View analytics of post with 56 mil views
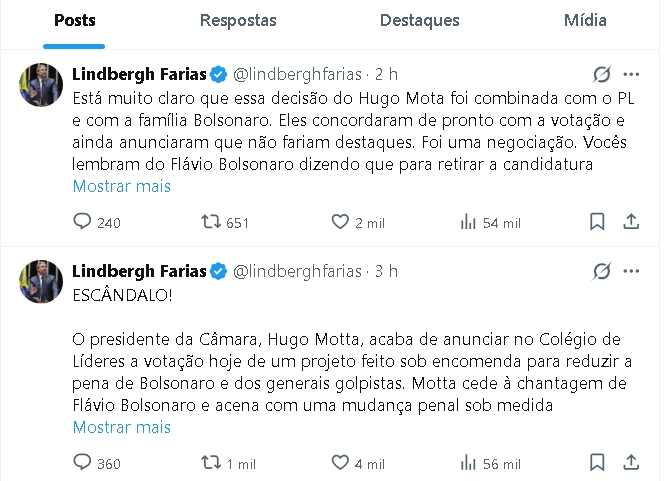 [468, 464]
